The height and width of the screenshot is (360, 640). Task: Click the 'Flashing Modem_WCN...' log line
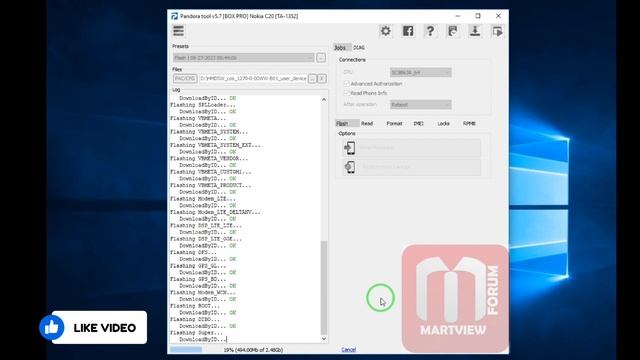[x=203, y=293]
